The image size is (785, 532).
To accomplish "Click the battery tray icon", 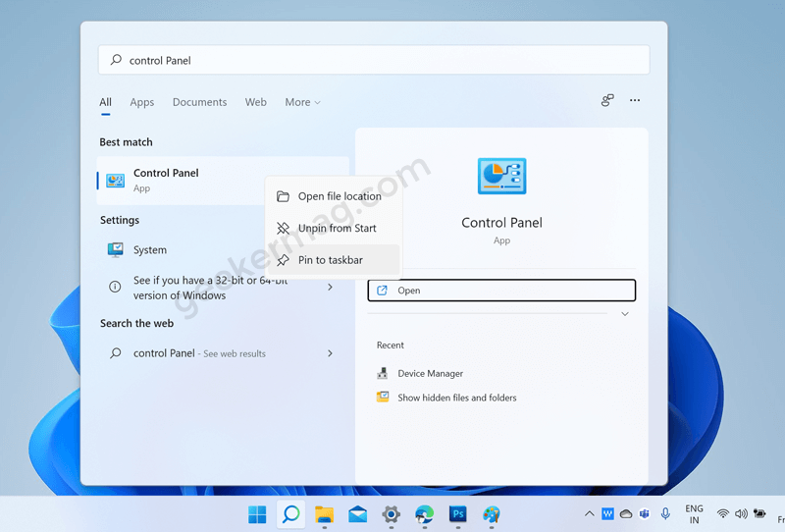I will (759, 513).
